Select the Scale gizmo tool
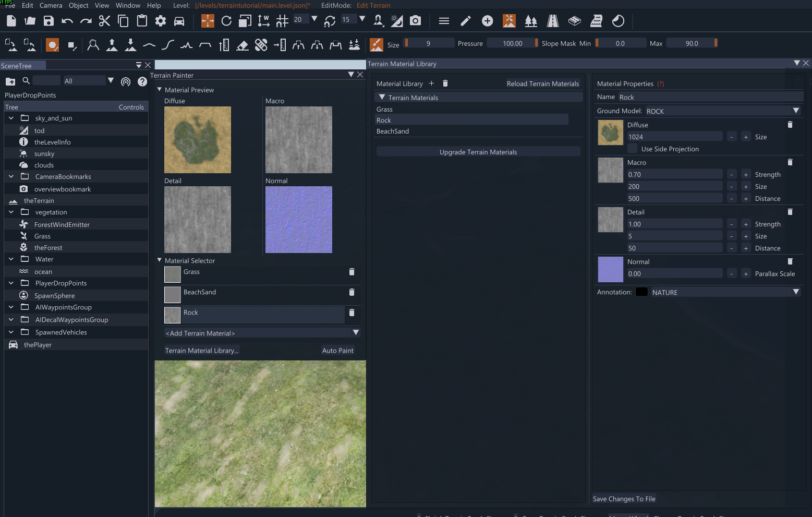The height and width of the screenshot is (517, 812). click(x=245, y=21)
